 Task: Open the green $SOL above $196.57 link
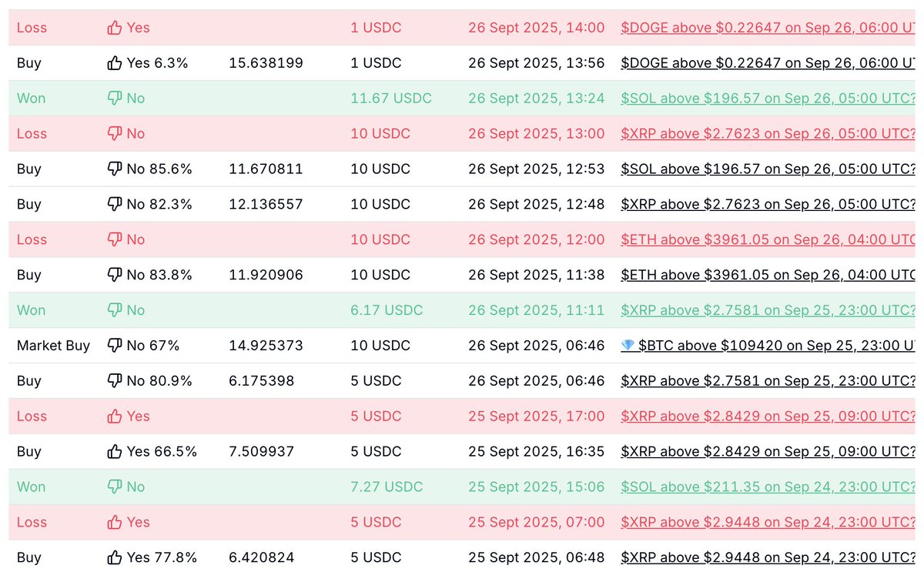[x=768, y=99]
